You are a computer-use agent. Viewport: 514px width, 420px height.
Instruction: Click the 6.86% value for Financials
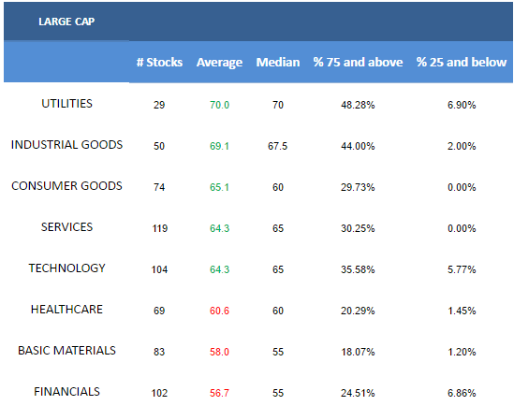pyautogui.click(x=462, y=393)
